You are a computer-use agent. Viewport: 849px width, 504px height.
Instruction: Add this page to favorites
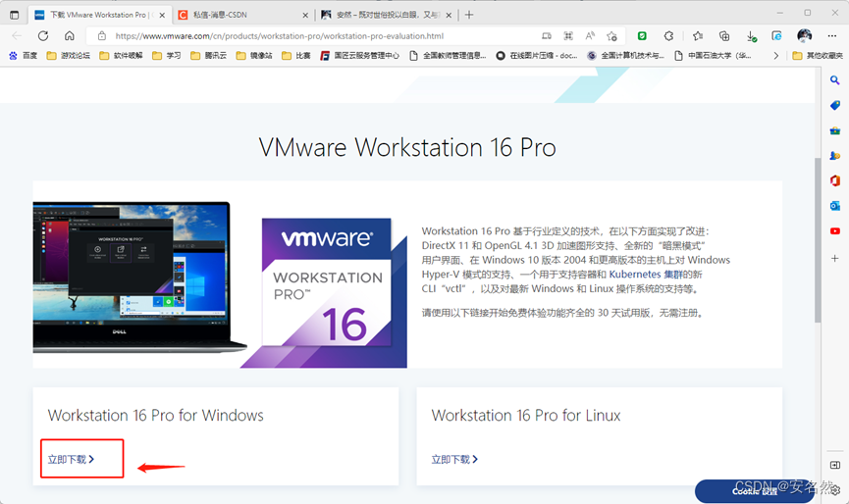click(x=611, y=36)
